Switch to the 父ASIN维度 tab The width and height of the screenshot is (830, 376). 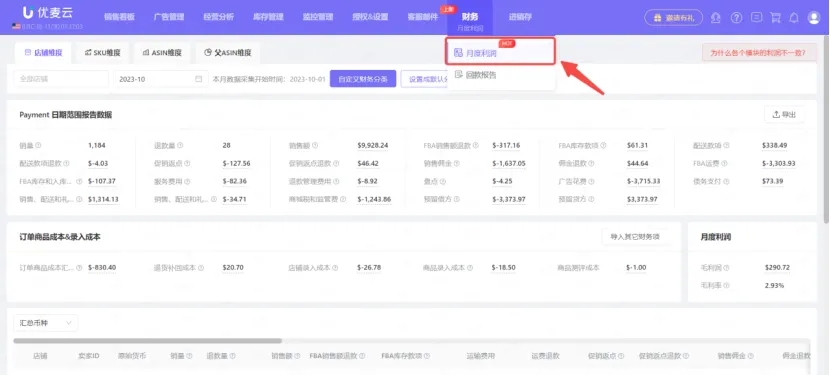point(228,52)
